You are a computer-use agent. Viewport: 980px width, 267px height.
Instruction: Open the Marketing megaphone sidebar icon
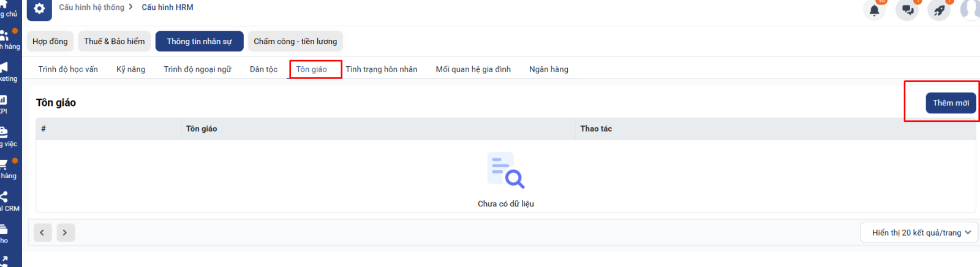(x=4, y=67)
